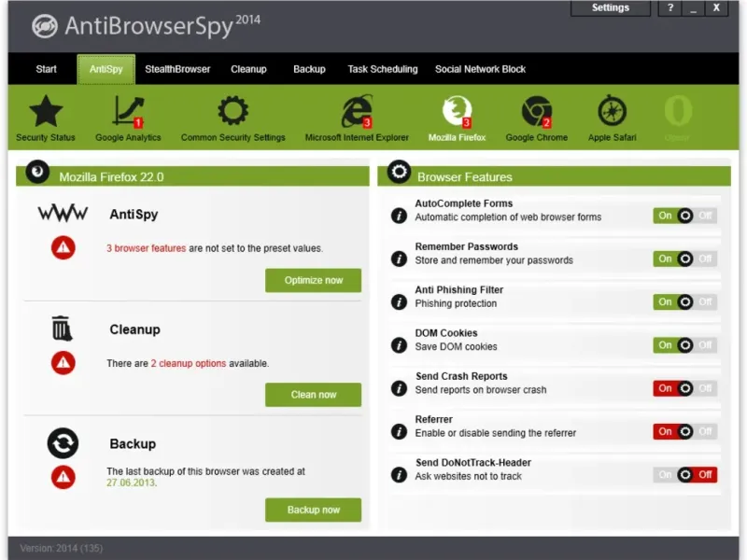Select the Google Chrome browser icon
747x560 pixels.
click(536, 111)
